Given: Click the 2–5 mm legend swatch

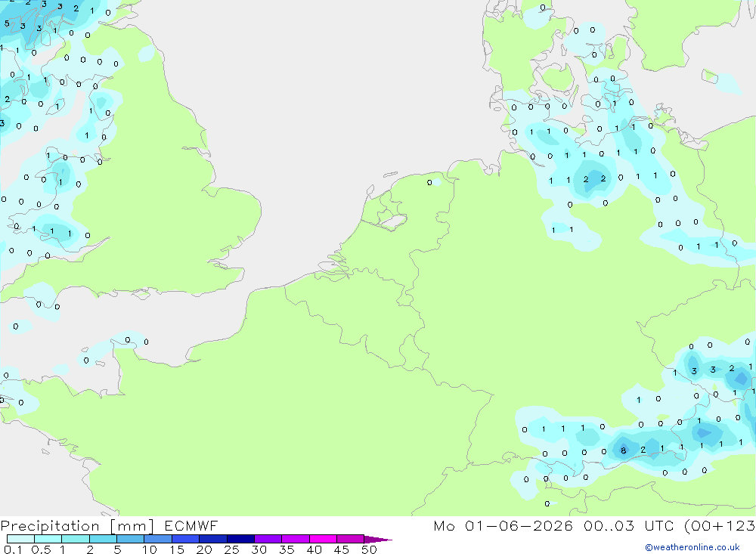Looking at the screenshot, I should coord(103,539).
